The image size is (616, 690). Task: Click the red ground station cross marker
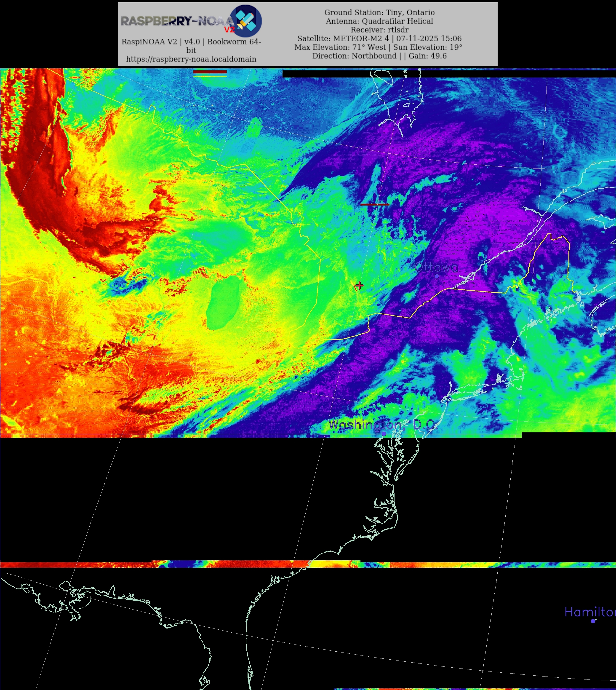tap(360, 285)
